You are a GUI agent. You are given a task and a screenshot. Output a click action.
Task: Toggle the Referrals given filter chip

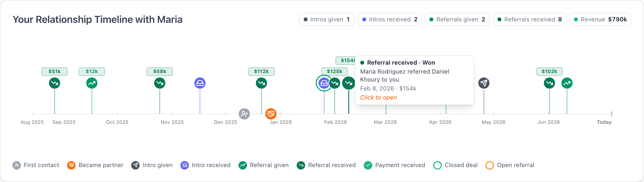tap(457, 20)
